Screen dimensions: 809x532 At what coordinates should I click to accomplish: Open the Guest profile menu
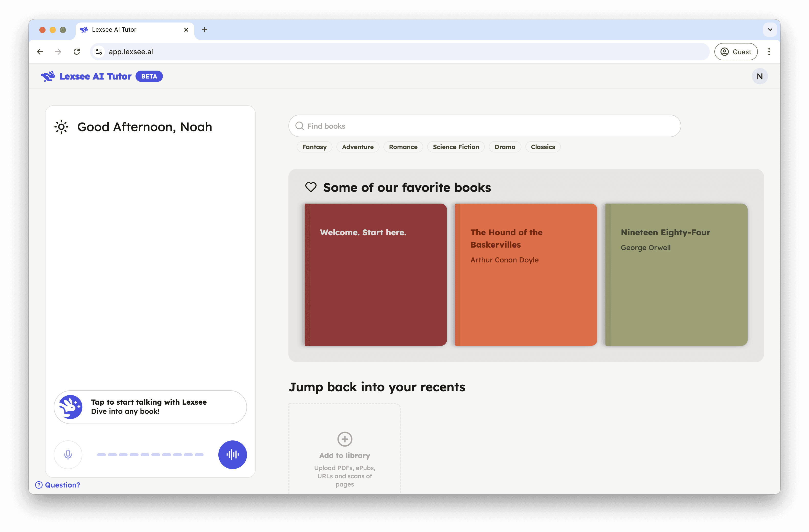(x=736, y=52)
